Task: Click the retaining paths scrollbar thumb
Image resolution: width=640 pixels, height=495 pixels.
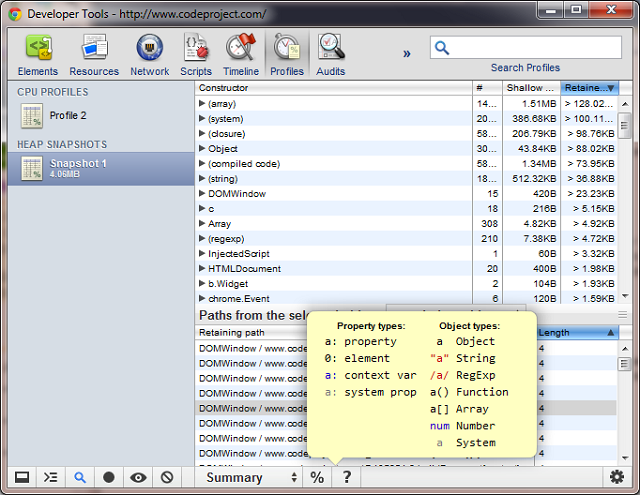Action: pos(624,364)
